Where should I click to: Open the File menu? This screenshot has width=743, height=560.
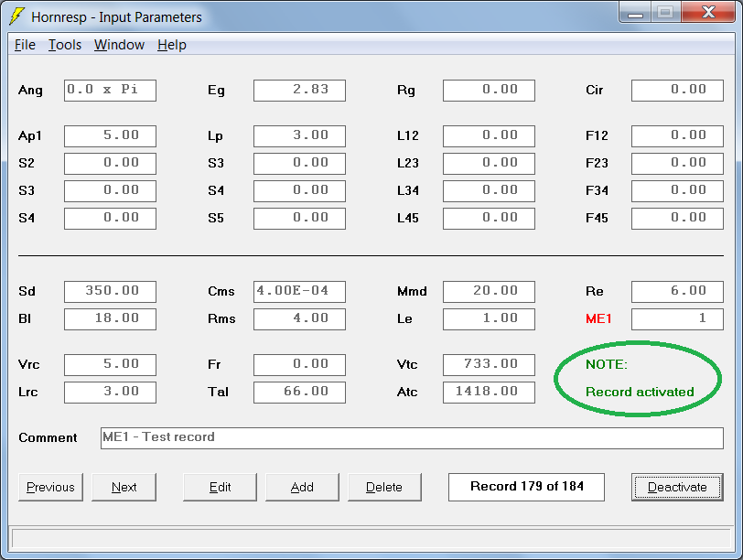[x=25, y=45]
